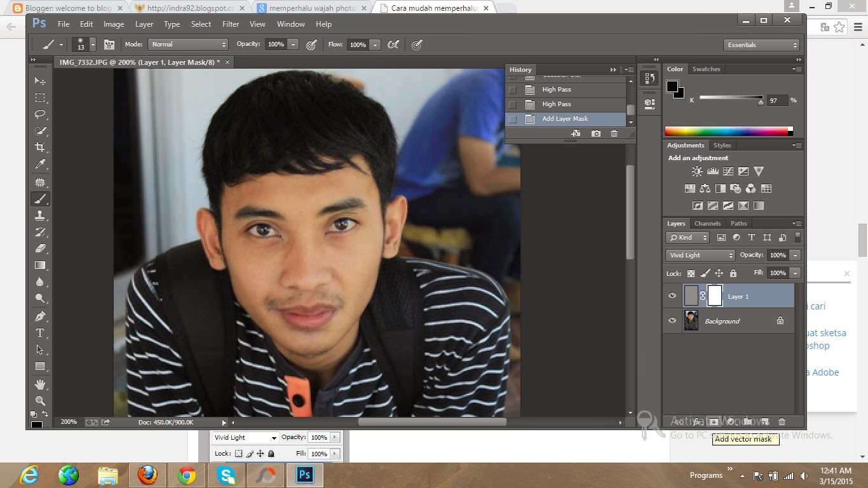Select the Move tool
868x488 pixels.
tap(40, 81)
